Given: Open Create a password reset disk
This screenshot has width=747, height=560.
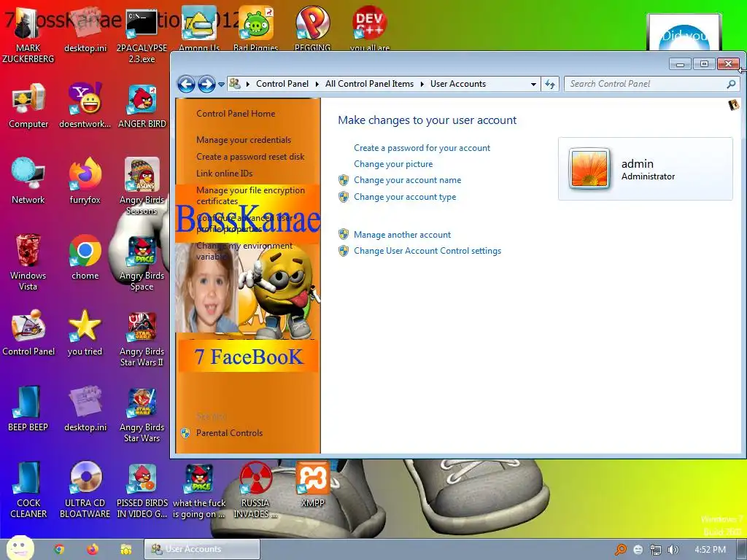Looking at the screenshot, I should [250, 156].
